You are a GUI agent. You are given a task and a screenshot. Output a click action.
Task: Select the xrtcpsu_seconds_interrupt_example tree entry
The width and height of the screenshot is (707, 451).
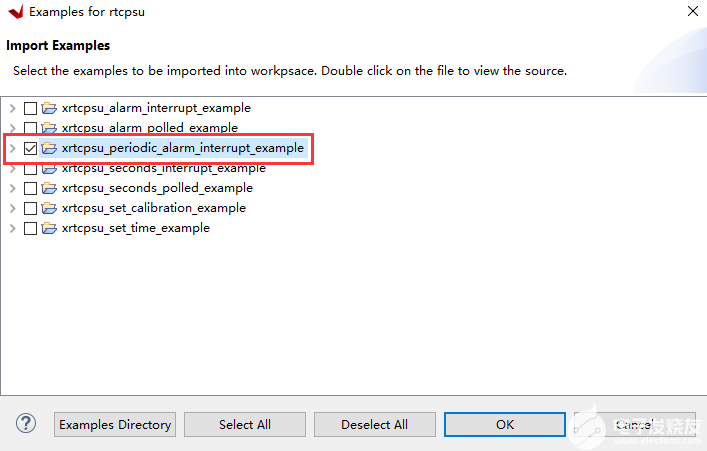pos(163,168)
